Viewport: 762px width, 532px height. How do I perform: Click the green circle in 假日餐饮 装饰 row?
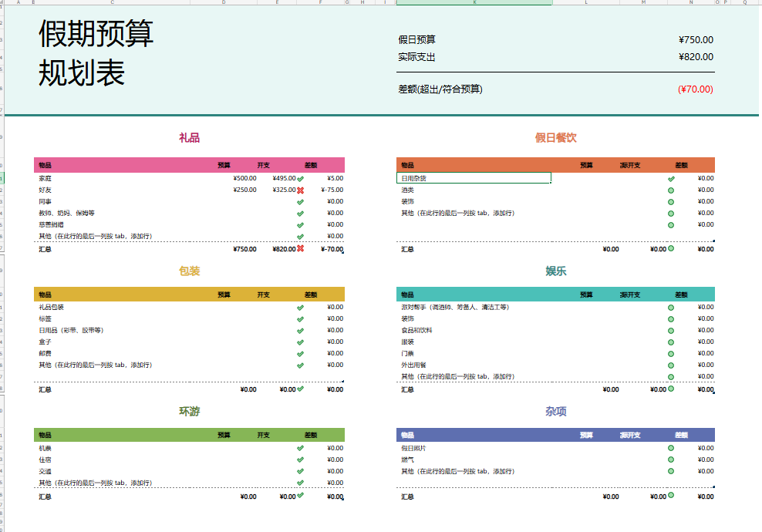tap(671, 202)
